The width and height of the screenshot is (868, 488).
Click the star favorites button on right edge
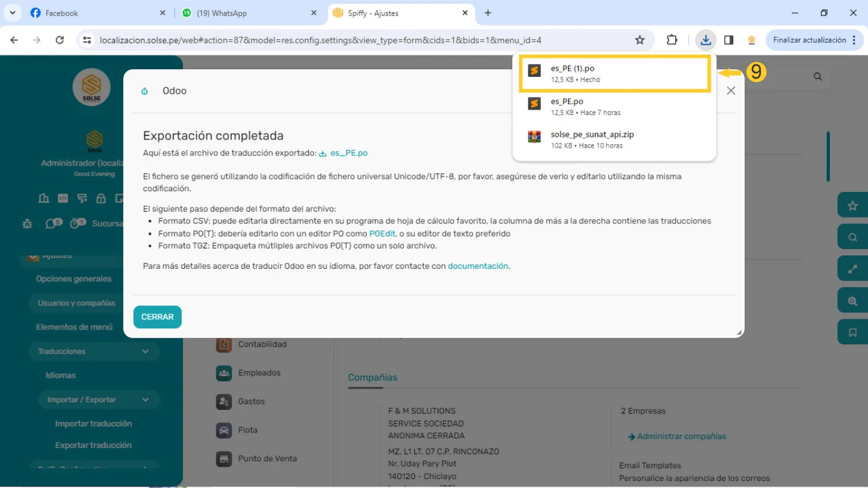point(852,206)
